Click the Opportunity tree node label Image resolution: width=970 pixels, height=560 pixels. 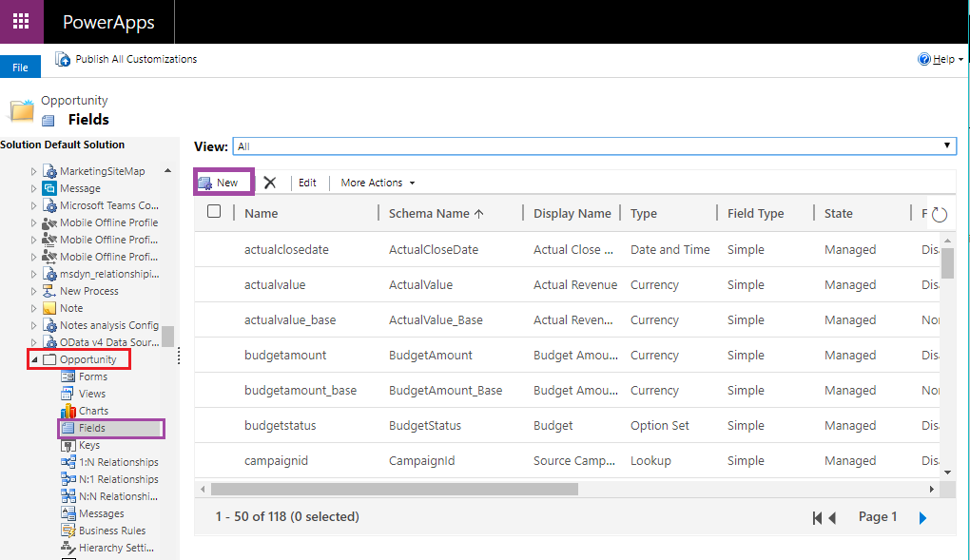[87, 359]
